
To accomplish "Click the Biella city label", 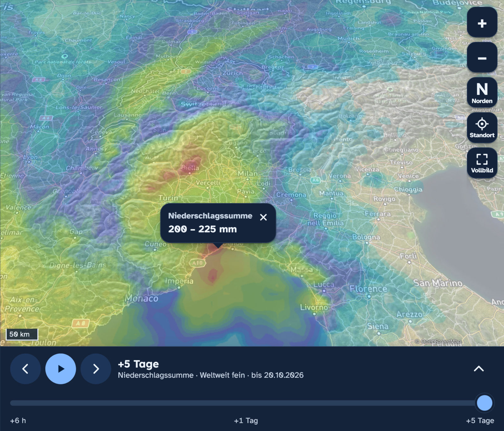I will [x=190, y=168].
